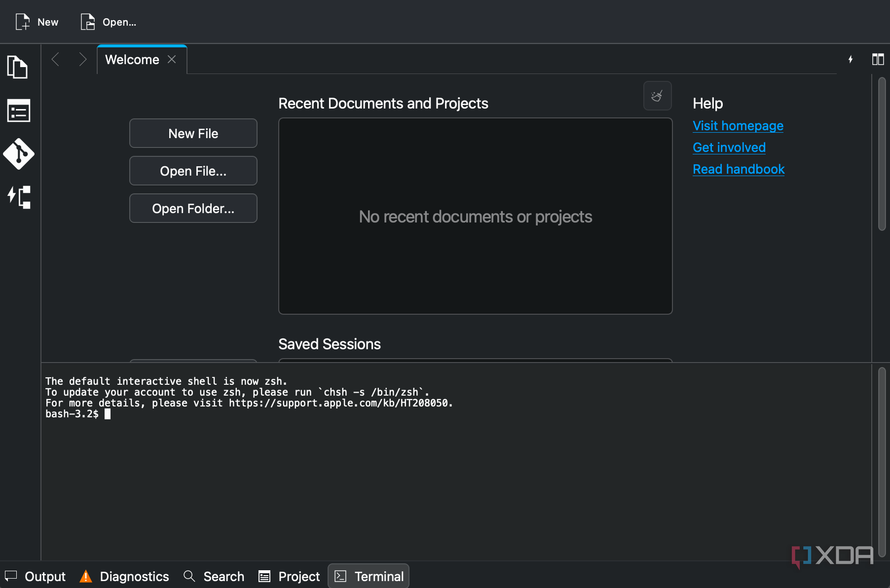Open the Visit homepage link
The width and height of the screenshot is (890, 588).
point(738,126)
